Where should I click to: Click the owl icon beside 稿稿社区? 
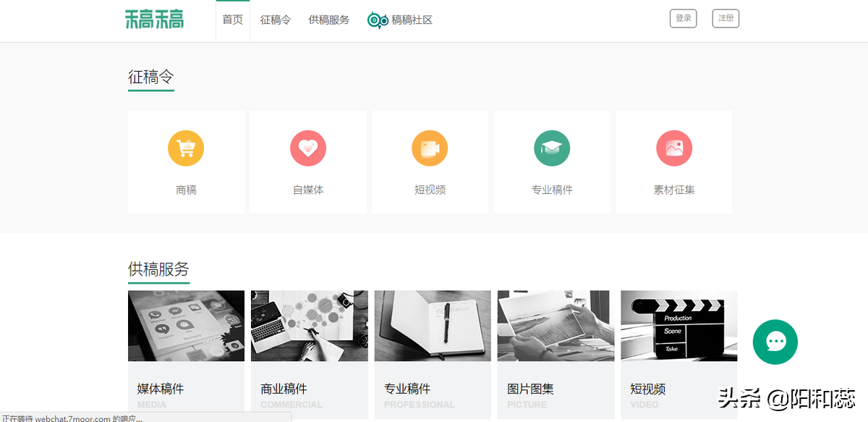point(378,20)
